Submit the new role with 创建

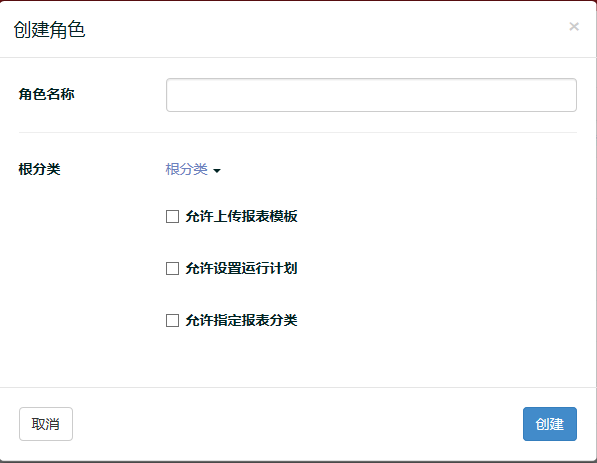pyautogui.click(x=549, y=424)
